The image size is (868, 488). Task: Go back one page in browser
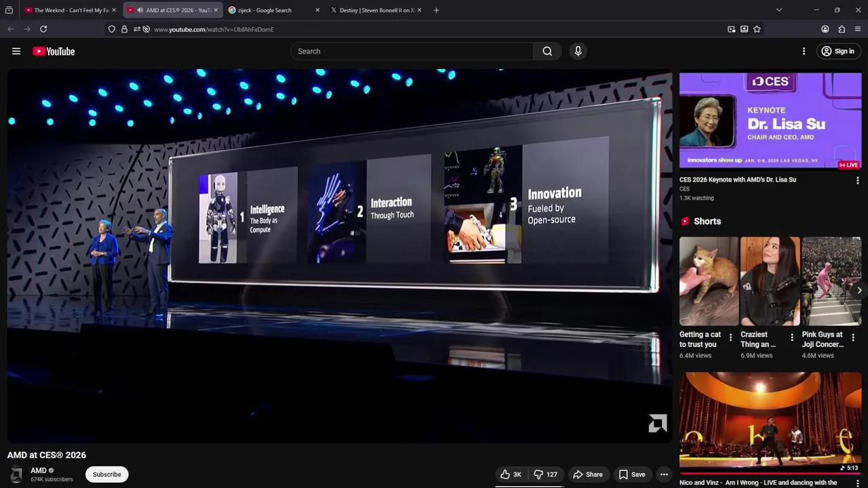tap(10, 29)
